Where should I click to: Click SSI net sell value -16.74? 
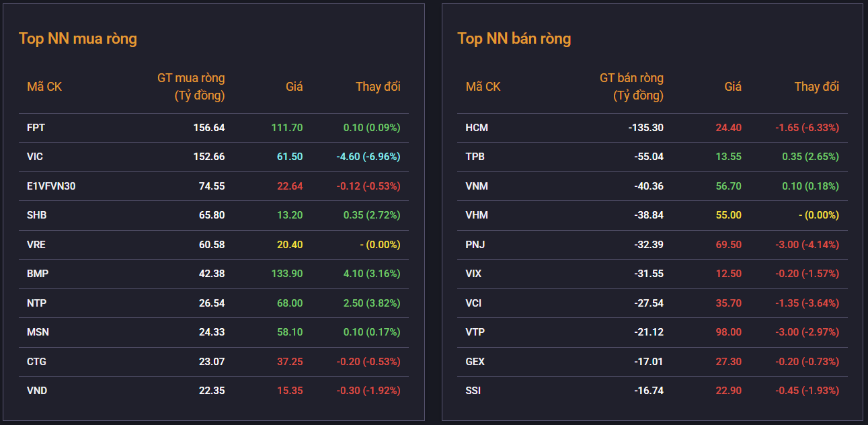click(649, 391)
